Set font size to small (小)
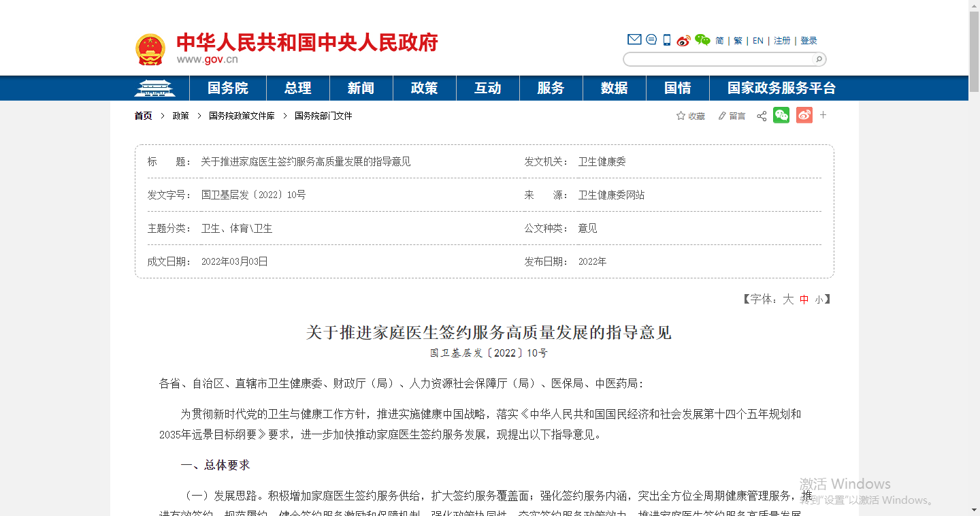The image size is (980, 516). 819,300
